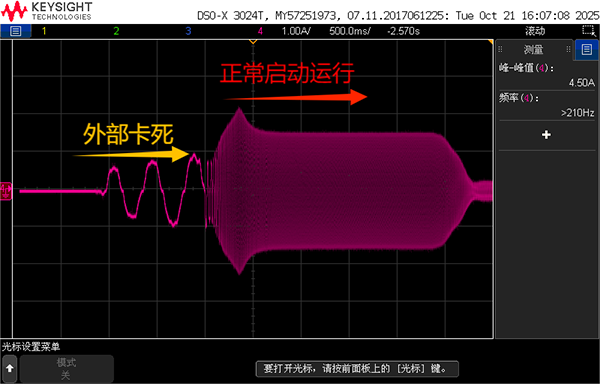Open the 测量 sidebar menu icon

click(587, 49)
